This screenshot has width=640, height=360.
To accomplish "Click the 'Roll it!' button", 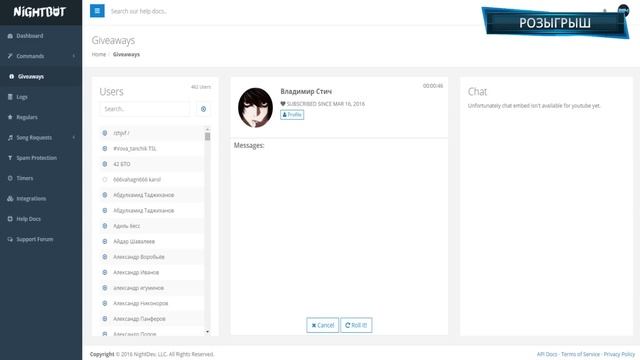I will pyautogui.click(x=356, y=325).
